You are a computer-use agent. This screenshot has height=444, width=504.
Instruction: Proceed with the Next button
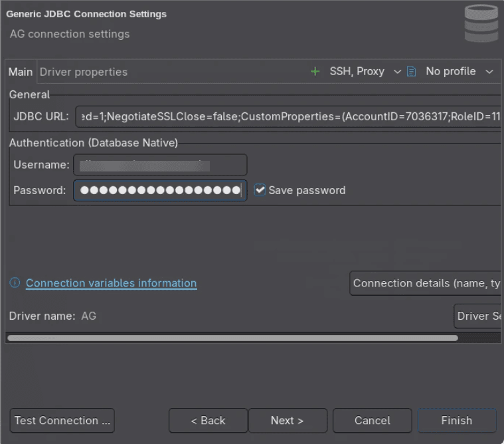point(288,421)
